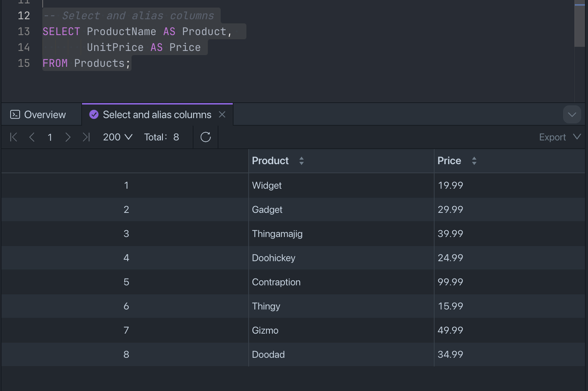The height and width of the screenshot is (391, 588).
Task: Click line 13 in the editor gutter
Action: [x=24, y=32]
